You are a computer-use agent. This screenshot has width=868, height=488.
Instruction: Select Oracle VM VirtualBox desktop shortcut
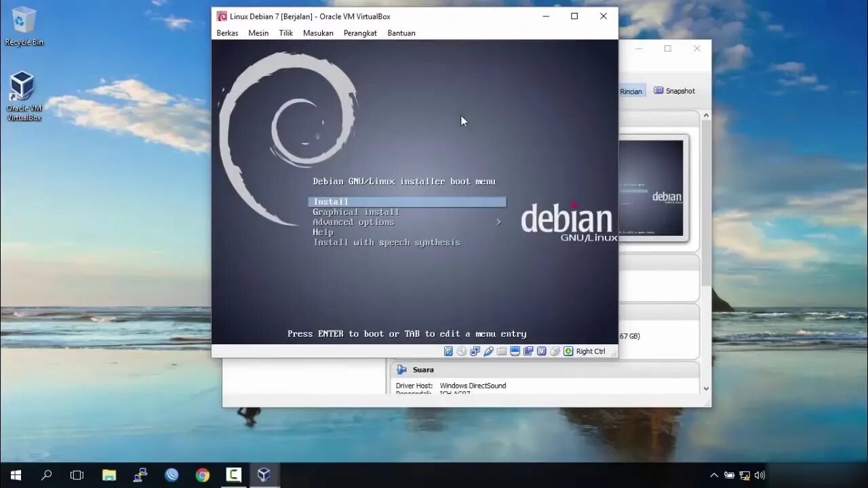click(24, 96)
